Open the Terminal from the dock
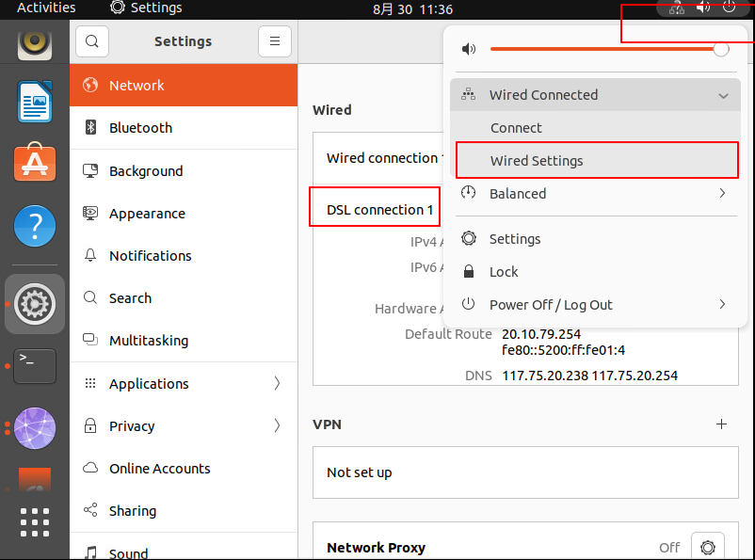Image resolution: width=755 pixels, height=560 pixels. click(35, 366)
